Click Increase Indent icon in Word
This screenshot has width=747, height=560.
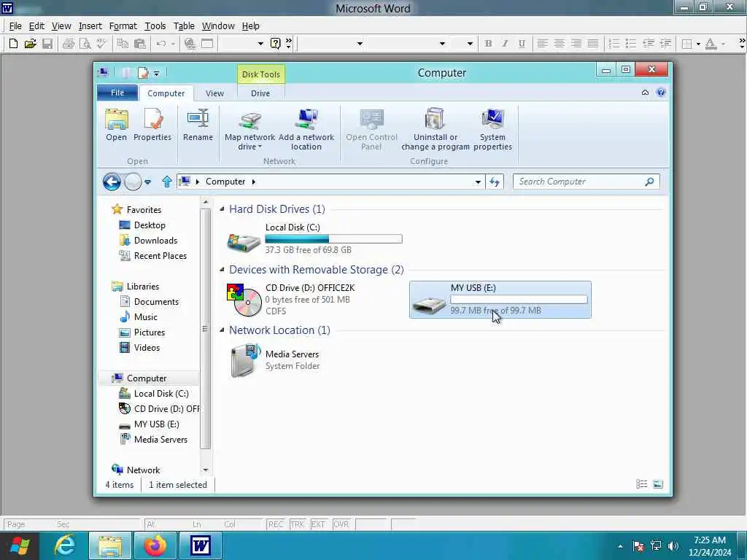click(x=665, y=44)
